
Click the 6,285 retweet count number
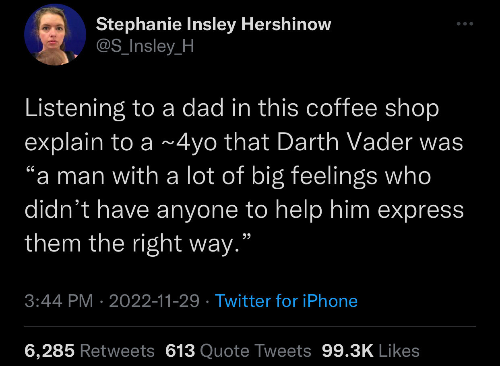(x=49, y=351)
